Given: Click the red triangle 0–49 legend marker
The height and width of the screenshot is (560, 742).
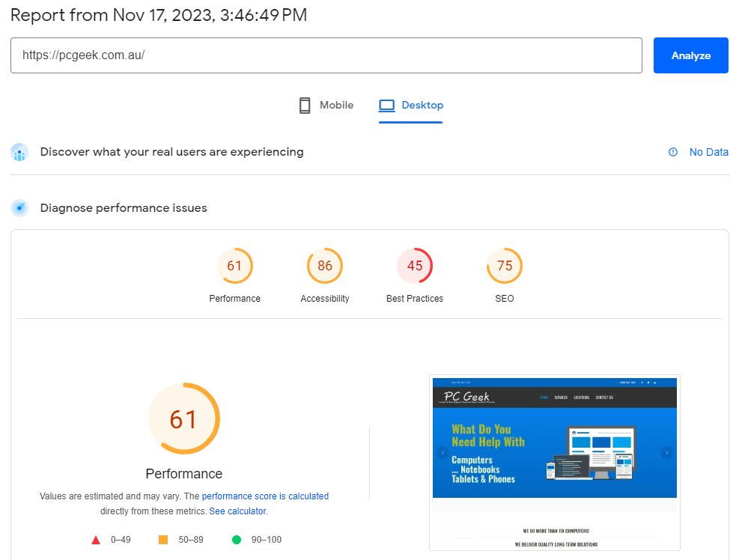Looking at the screenshot, I should pyautogui.click(x=96, y=540).
